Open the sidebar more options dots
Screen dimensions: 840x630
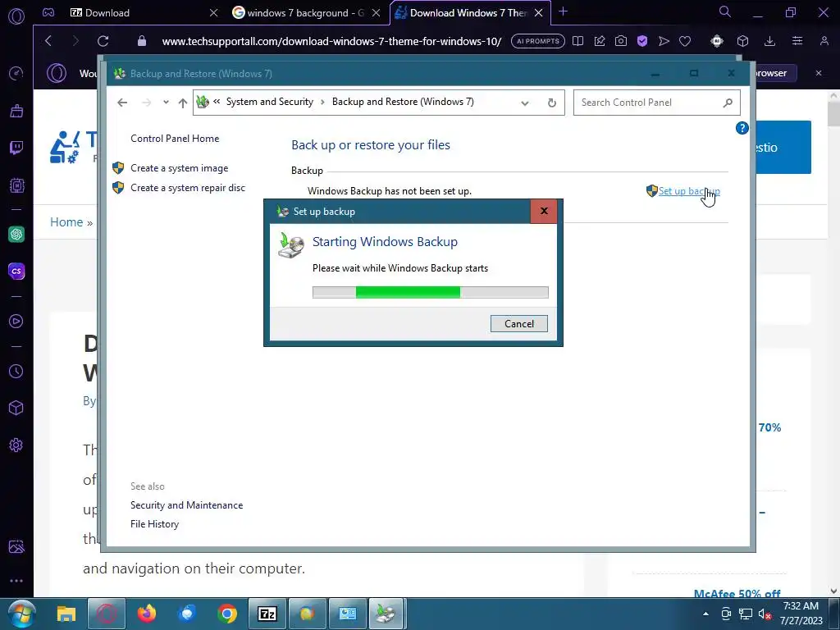pos(16,581)
